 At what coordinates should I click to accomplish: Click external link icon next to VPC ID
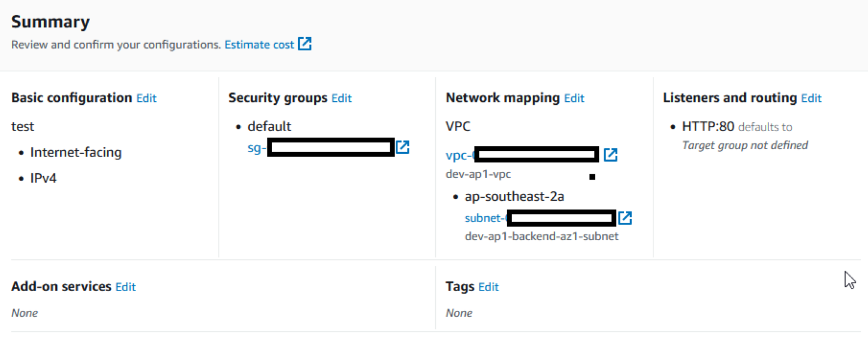[610, 155]
